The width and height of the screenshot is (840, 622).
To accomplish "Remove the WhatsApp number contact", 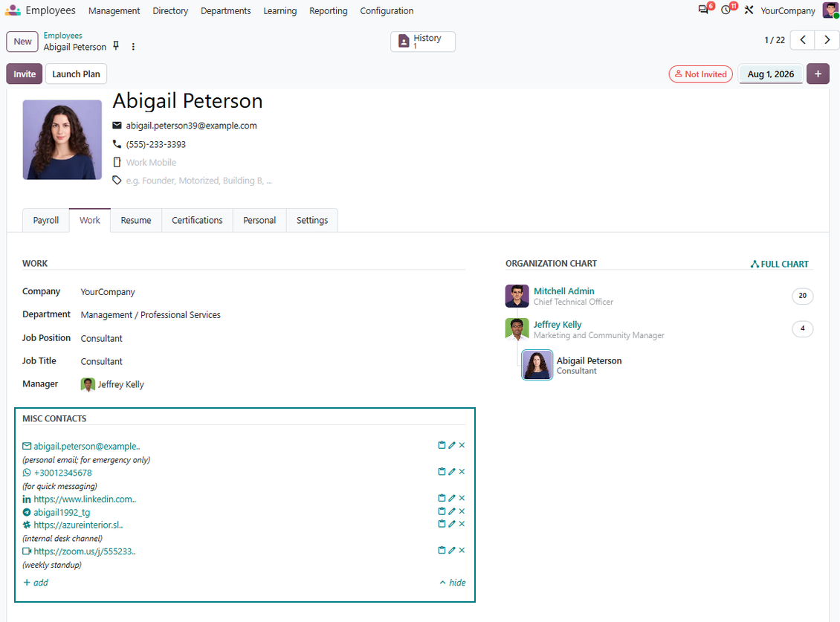I will [x=462, y=471].
